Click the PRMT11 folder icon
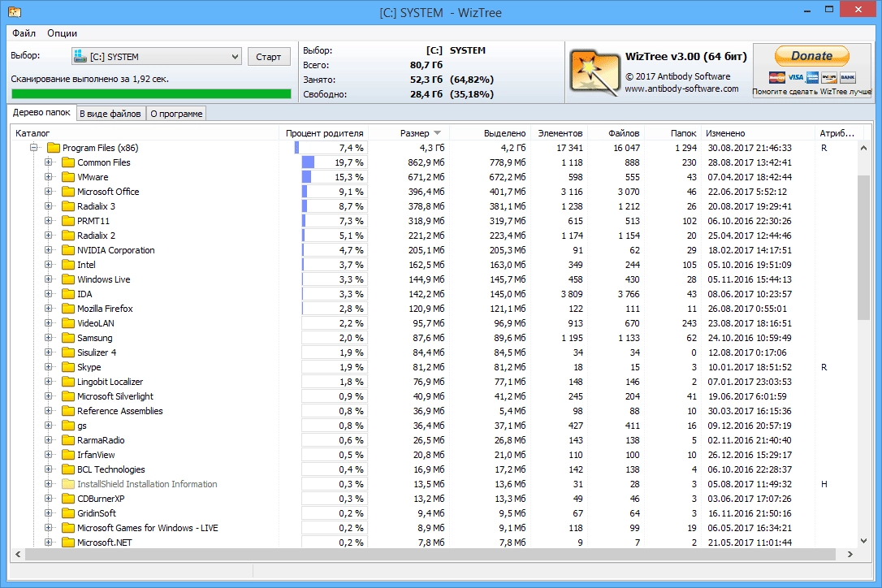882x588 pixels. (68, 221)
